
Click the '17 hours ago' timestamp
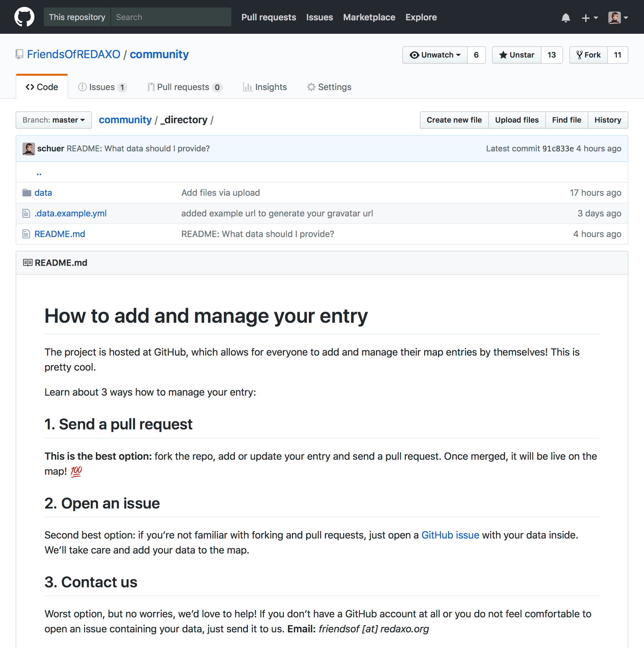tap(596, 193)
